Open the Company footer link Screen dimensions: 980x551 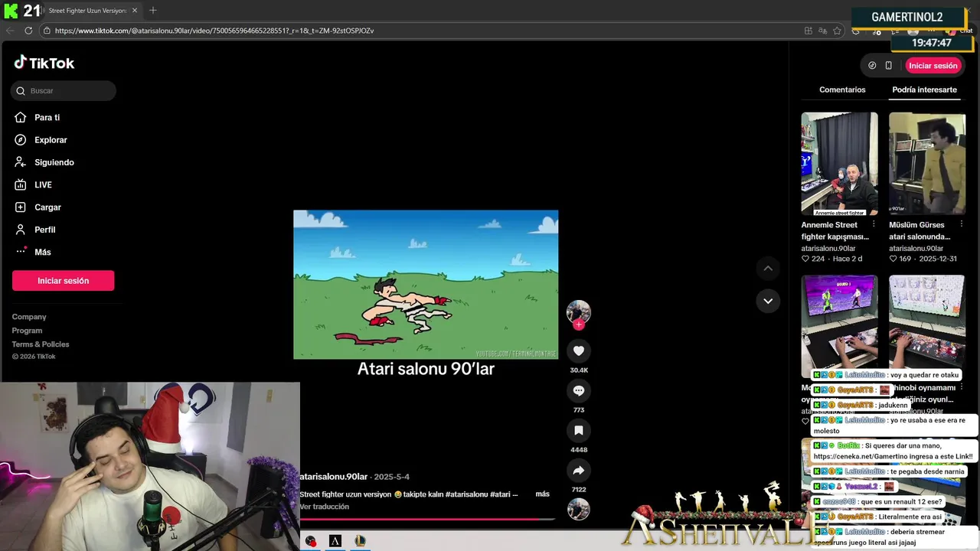29,317
